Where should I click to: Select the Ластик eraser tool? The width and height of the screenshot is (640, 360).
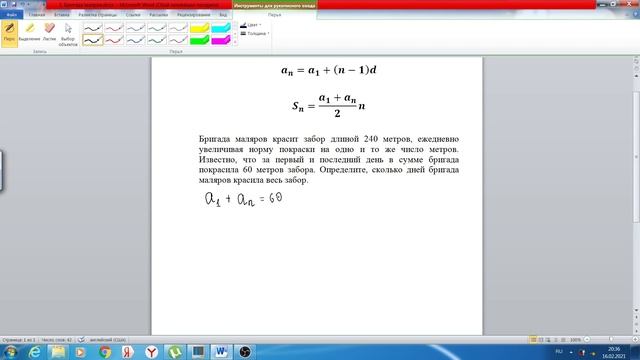pyautogui.click(x=49, y=32)
